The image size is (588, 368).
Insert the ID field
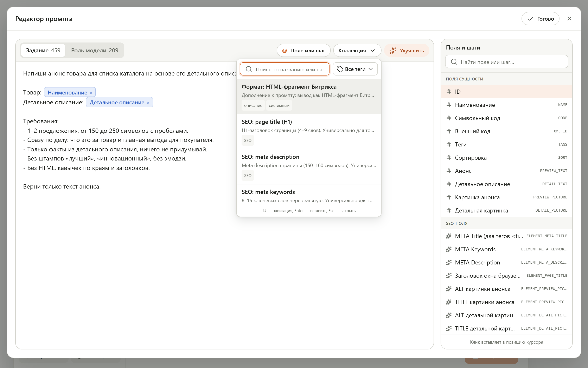coord(506,92)
